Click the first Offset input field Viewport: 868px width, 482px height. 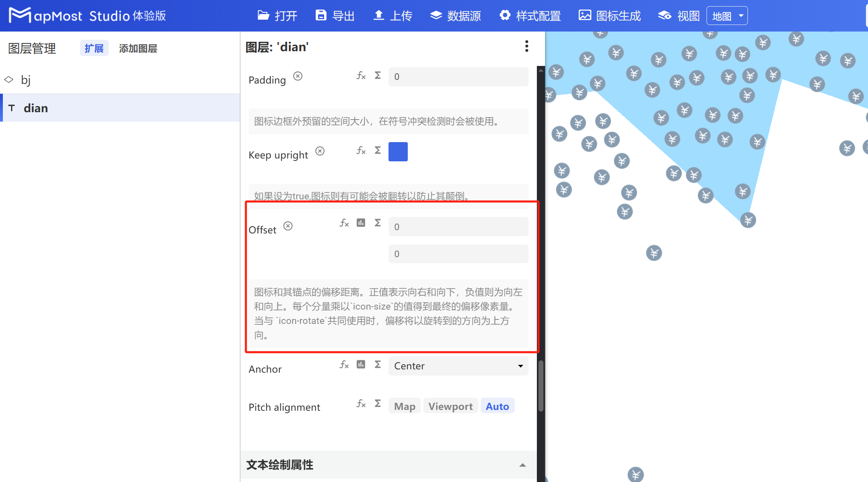[x=458, y=226]
